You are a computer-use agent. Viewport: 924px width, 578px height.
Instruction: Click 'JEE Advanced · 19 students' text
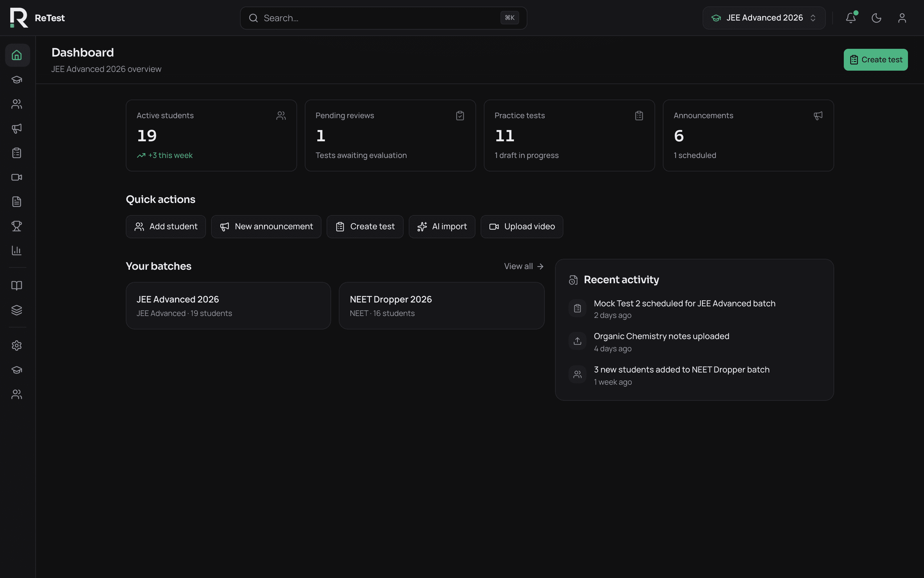(x=184, y=313)
